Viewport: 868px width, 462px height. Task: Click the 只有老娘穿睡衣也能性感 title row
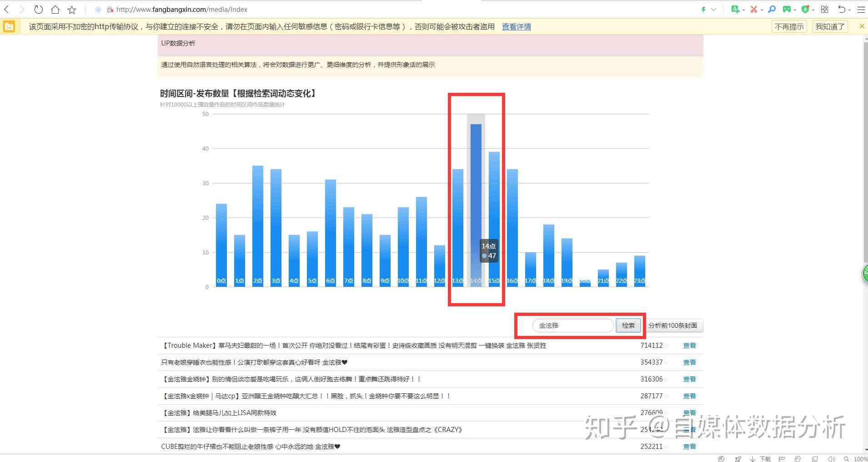click(254, 362)
